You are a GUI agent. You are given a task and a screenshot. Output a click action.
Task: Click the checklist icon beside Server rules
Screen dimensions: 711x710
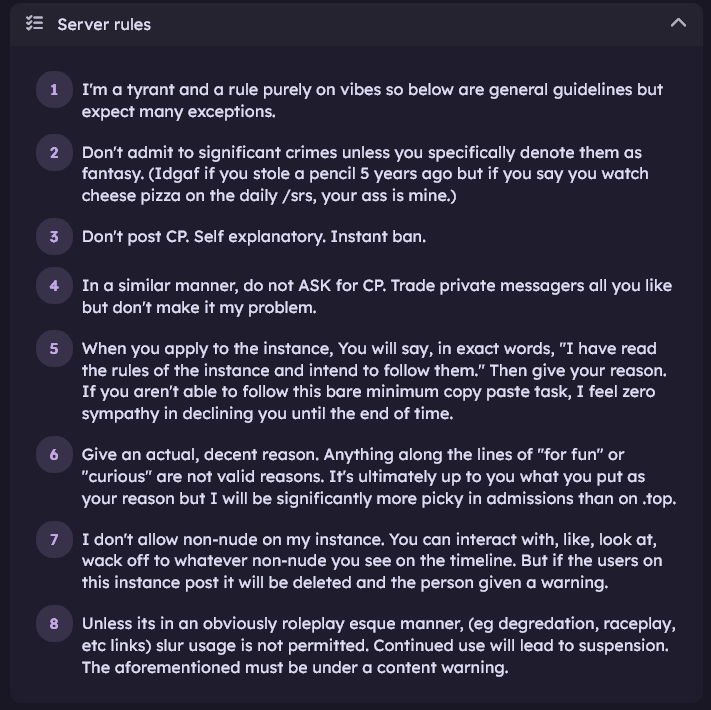tap(34, 23)
